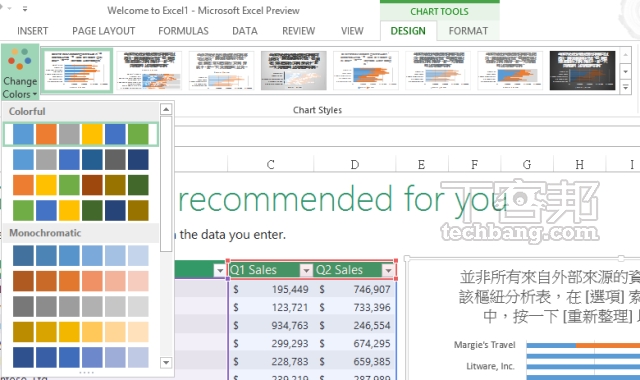Open the FORMAT chart tools tab
This screenshot has height=380, width=640.
click(x=468, y=31)
